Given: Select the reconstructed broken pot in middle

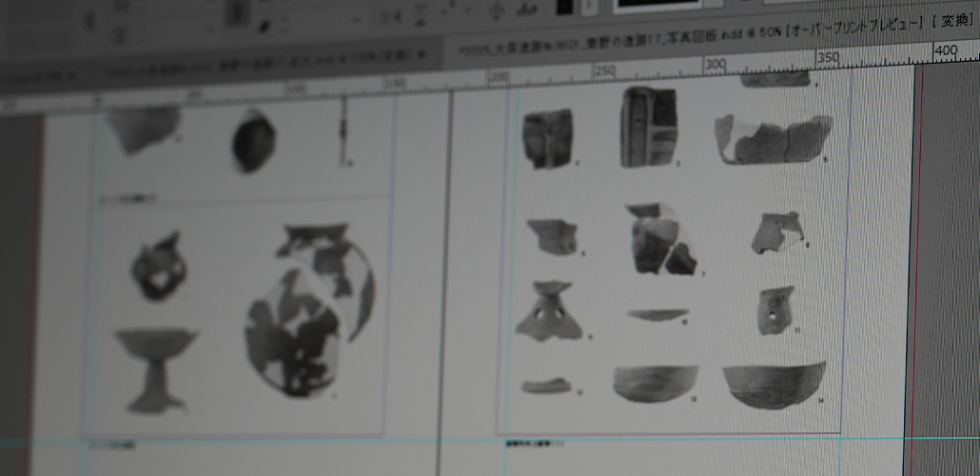Looking at the screenshot, I should [660, 240].
